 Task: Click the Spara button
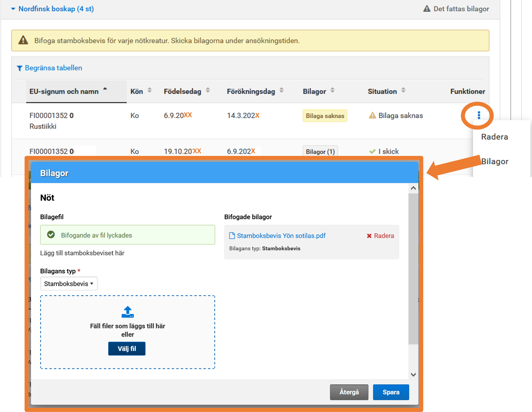[x=391, y=392]
